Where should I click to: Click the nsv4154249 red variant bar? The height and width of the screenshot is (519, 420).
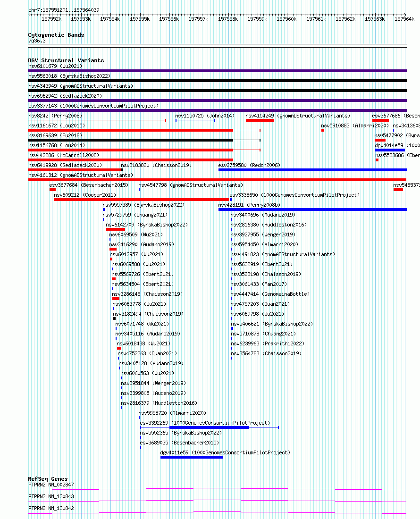[x=260, y=120]
